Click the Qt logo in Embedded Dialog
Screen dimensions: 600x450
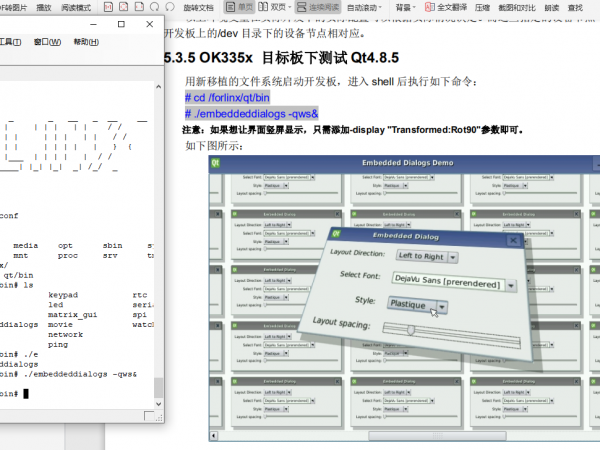tap(337, 234)
